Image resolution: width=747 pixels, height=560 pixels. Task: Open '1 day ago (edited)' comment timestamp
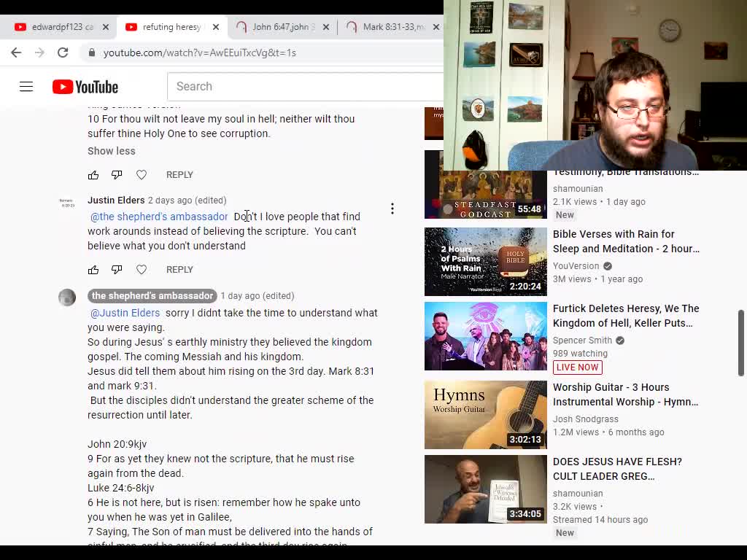258,296
